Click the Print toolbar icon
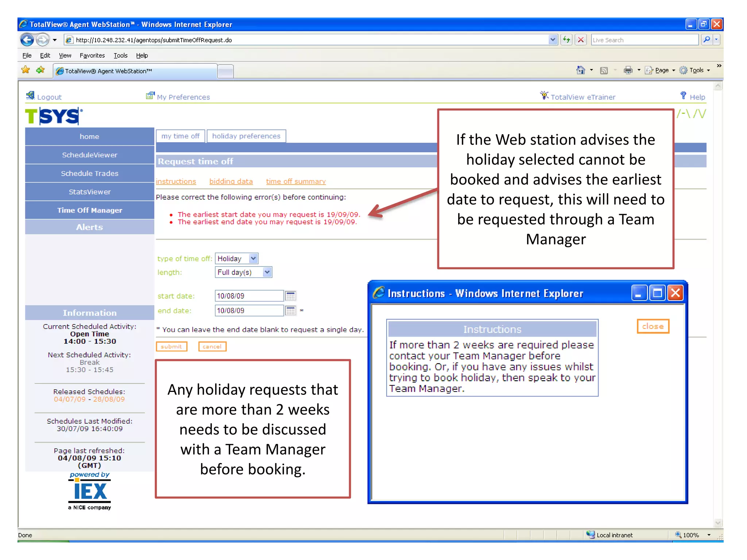Viewport: 747px width, 560px height. click(628, 70)
